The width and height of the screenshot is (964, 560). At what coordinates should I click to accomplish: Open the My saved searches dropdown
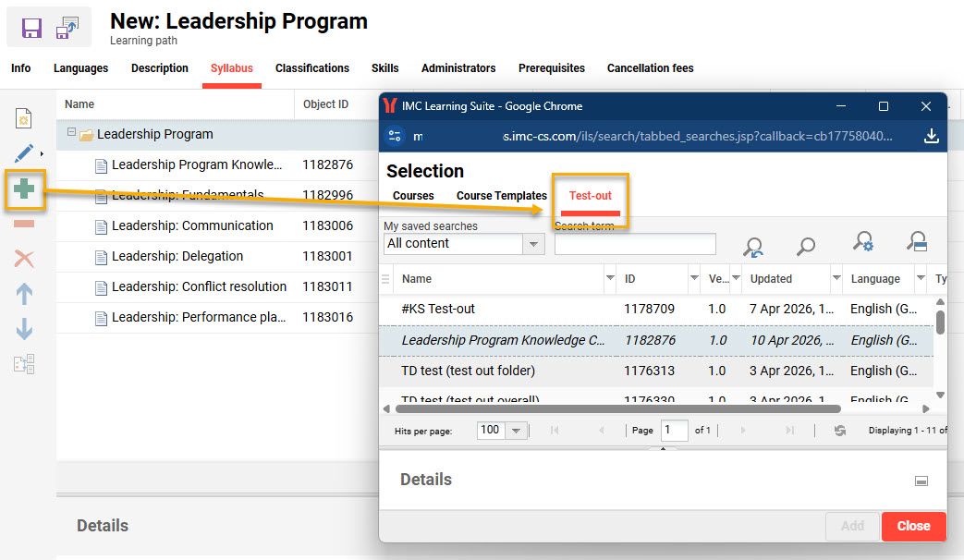(x=533, y=244)
